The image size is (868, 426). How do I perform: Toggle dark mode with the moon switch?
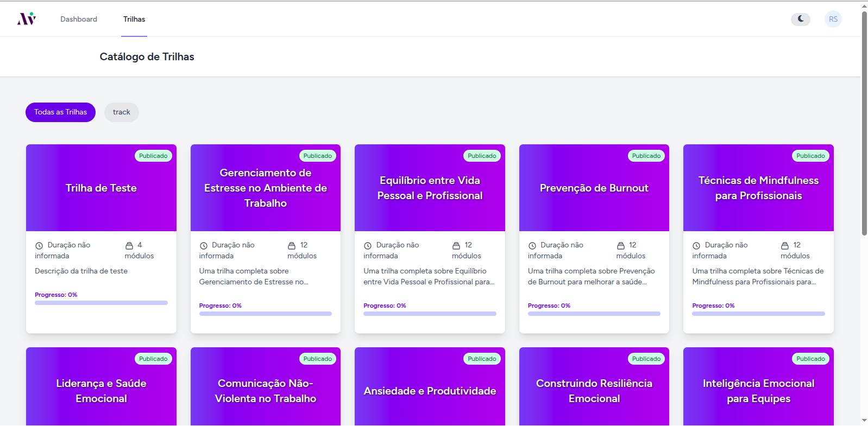tap(801, 19)
